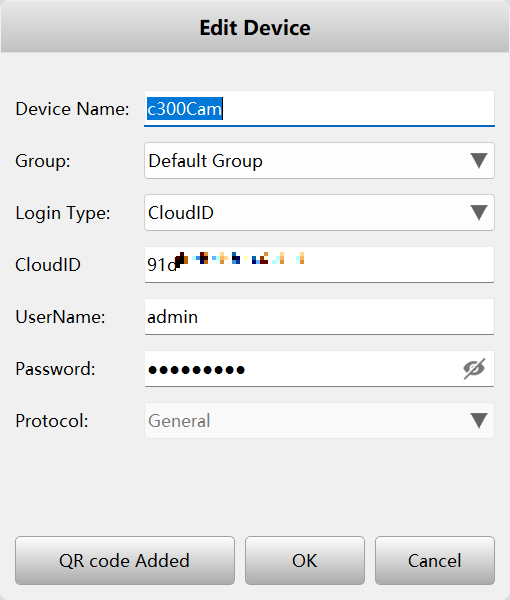Click the Protocol label text

[x=52, y=421]
